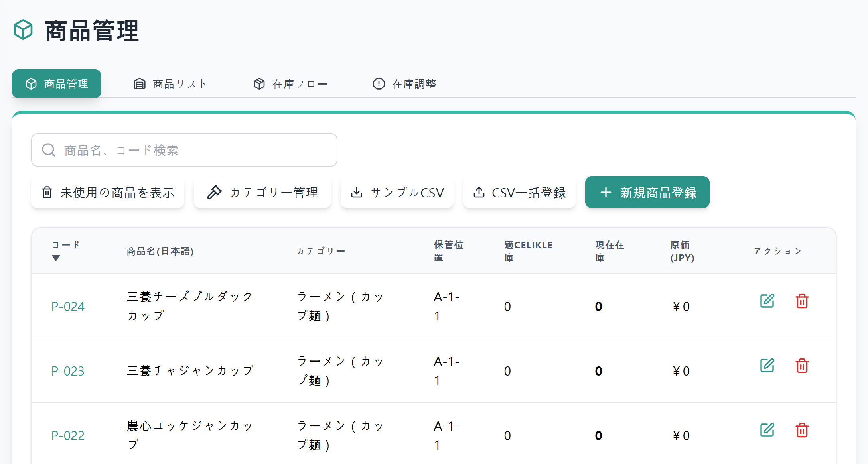Image resolution: width=868 pixels, height=464 pixels.
Task: Switch to the 商品リスト tab
Action: coord(170,84)
